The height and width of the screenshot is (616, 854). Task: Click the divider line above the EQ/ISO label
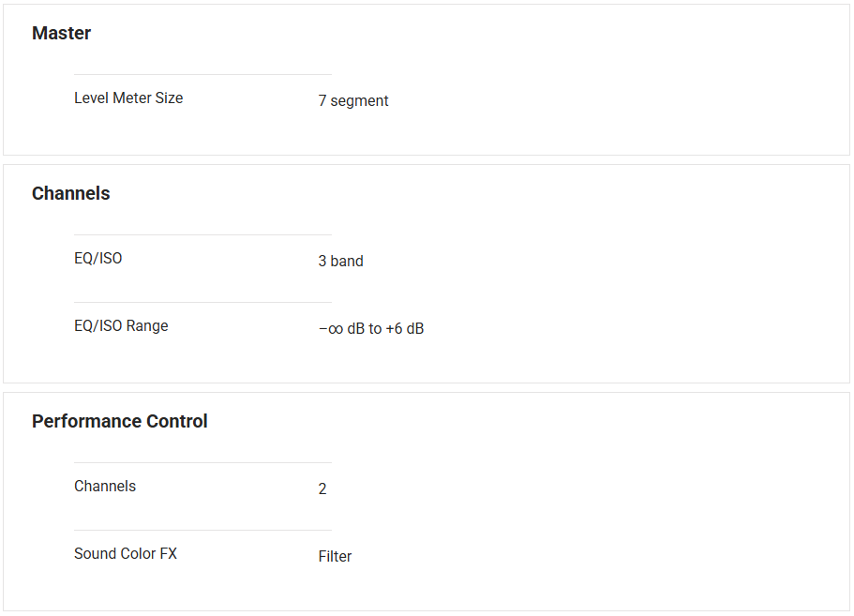coord(202,234)
